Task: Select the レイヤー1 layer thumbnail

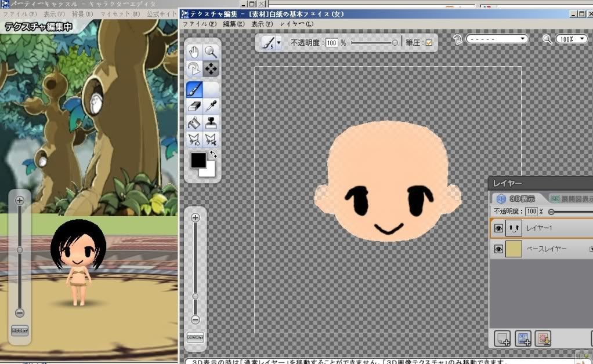Action: pos(514,228)
